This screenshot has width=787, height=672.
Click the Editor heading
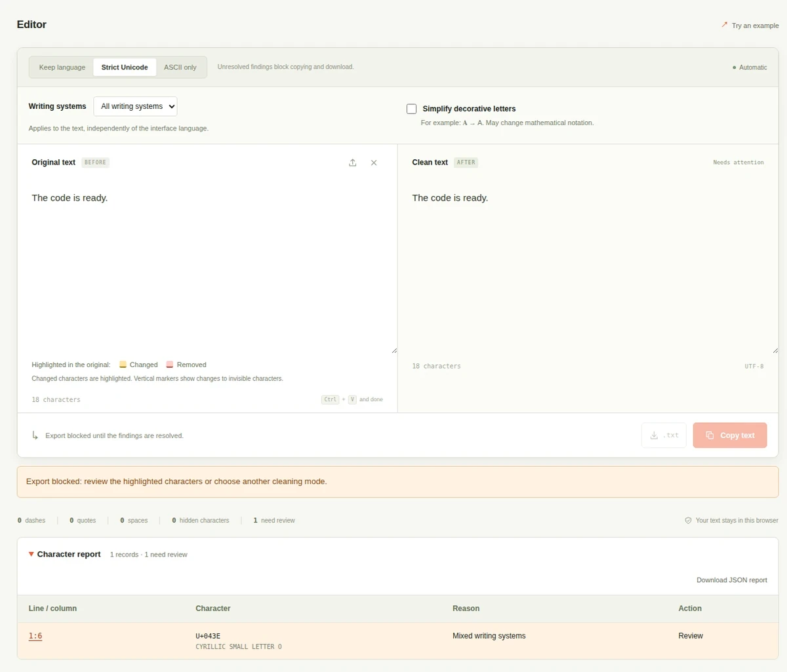[x=31, y=24]
